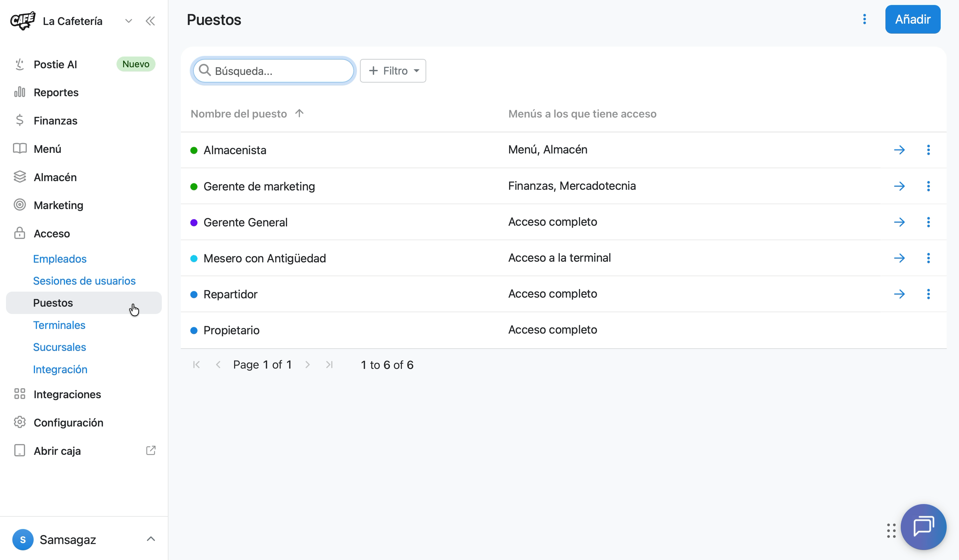
Task: Open the three-dot menu for Gerente General
Action: pos(929,222)
